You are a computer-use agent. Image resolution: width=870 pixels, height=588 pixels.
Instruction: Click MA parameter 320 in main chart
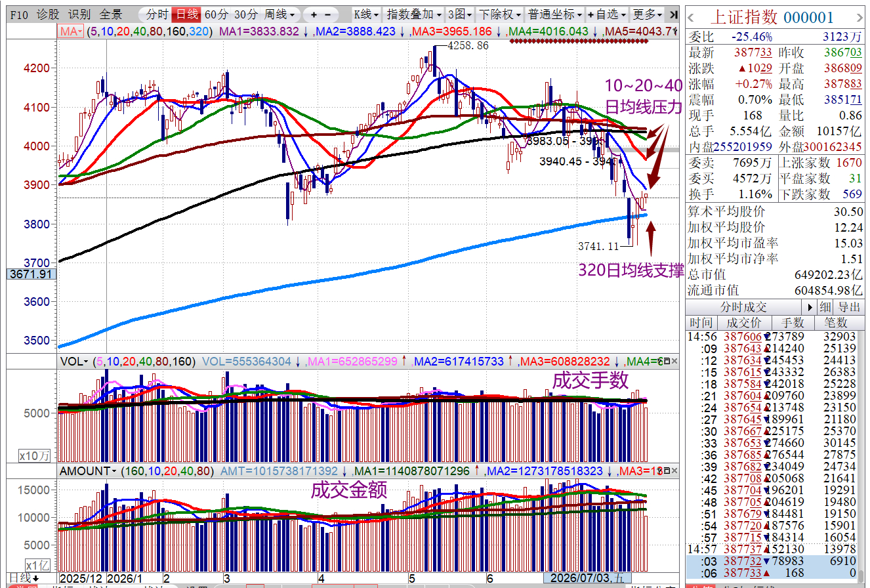pos(200,31)
